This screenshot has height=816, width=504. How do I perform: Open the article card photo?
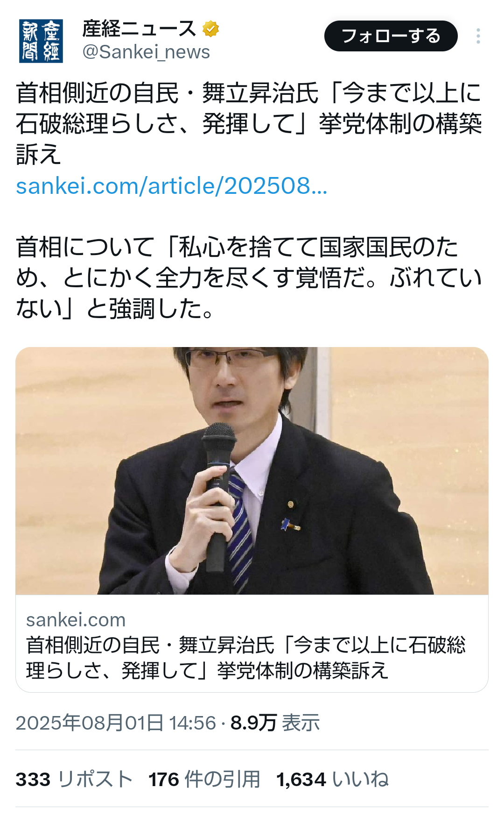[x=252, y=471]
